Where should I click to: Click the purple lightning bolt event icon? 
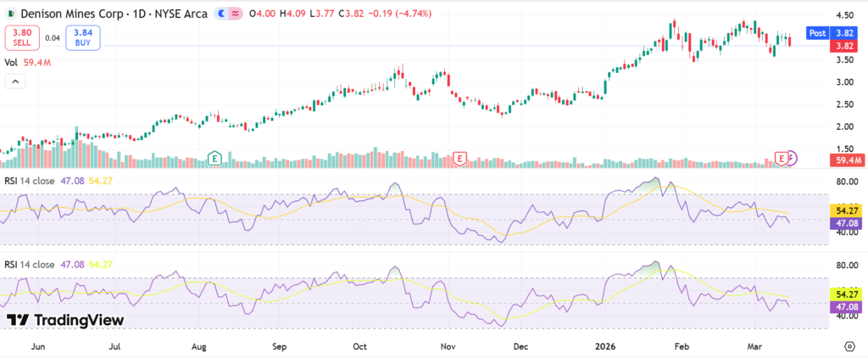(792, 158)
